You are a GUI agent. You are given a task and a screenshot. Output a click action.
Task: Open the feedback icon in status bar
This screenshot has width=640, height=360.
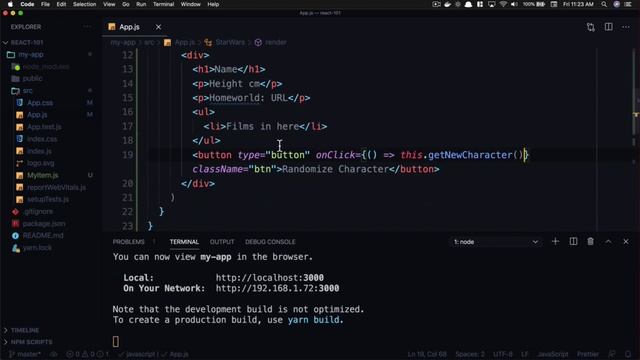pos(612,354)
